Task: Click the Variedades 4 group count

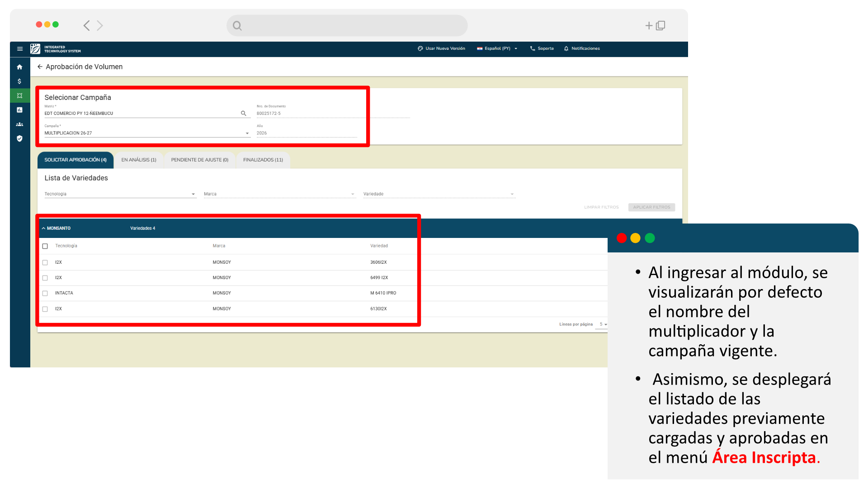Action: coord(142,228)
